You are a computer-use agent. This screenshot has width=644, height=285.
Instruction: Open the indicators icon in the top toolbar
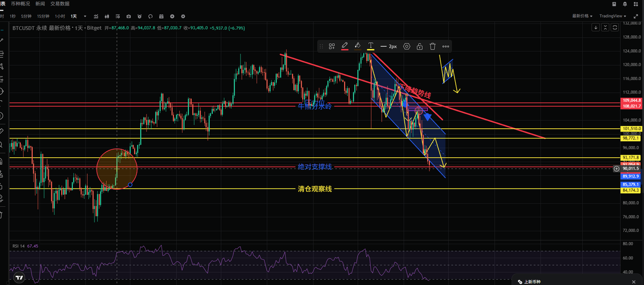click(x=96, y=17)
